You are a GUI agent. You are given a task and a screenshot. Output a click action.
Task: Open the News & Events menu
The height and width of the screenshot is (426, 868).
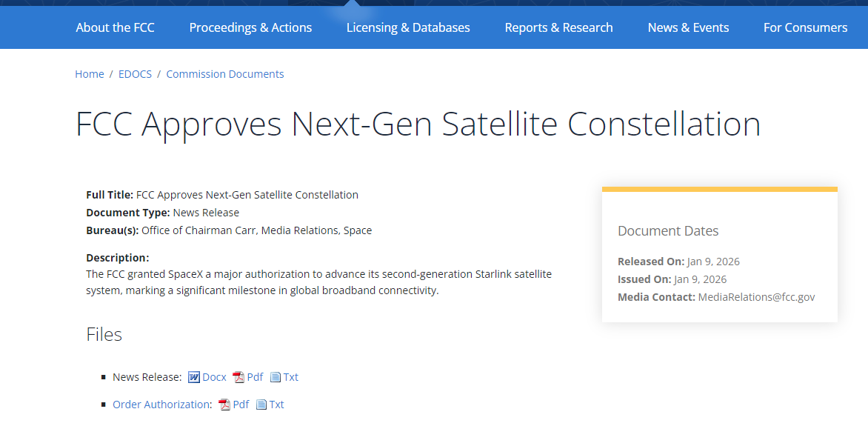point(688,27)
